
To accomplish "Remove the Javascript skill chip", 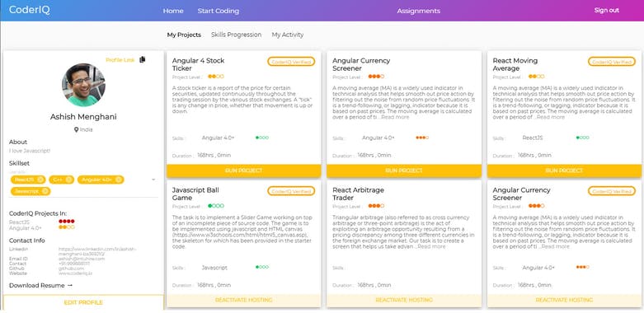I will pos(45,191).
